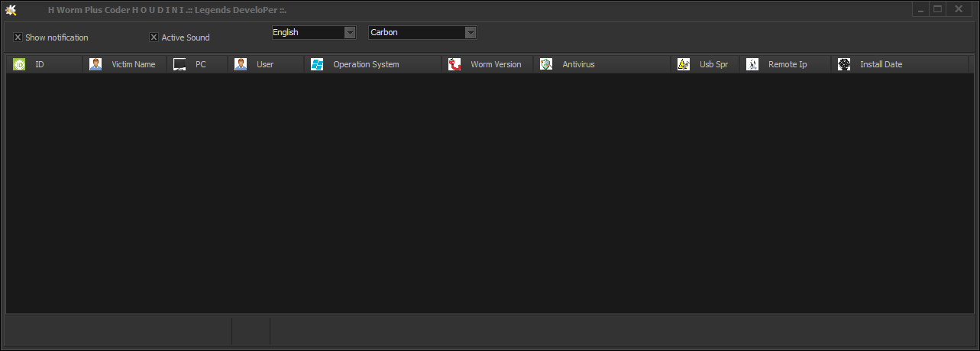Minimize the H Worm Plus window

coord(921,9)
